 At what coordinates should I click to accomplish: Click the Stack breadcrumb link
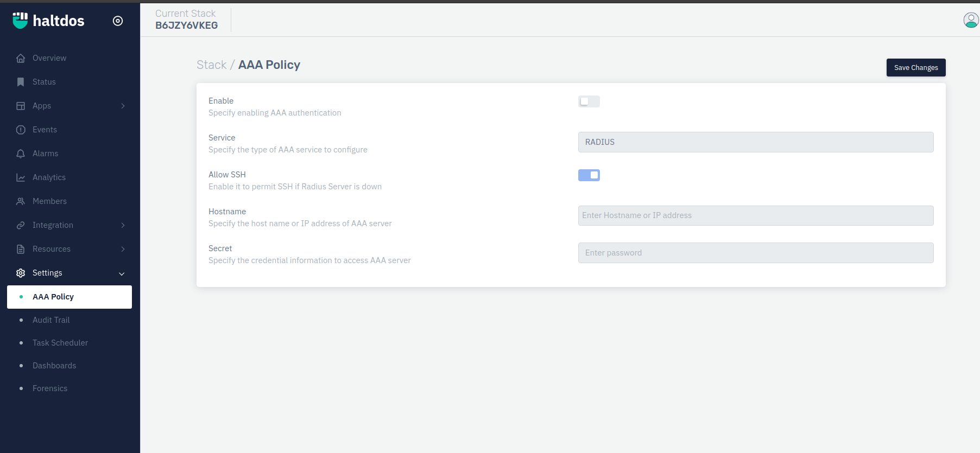(211, 65)
